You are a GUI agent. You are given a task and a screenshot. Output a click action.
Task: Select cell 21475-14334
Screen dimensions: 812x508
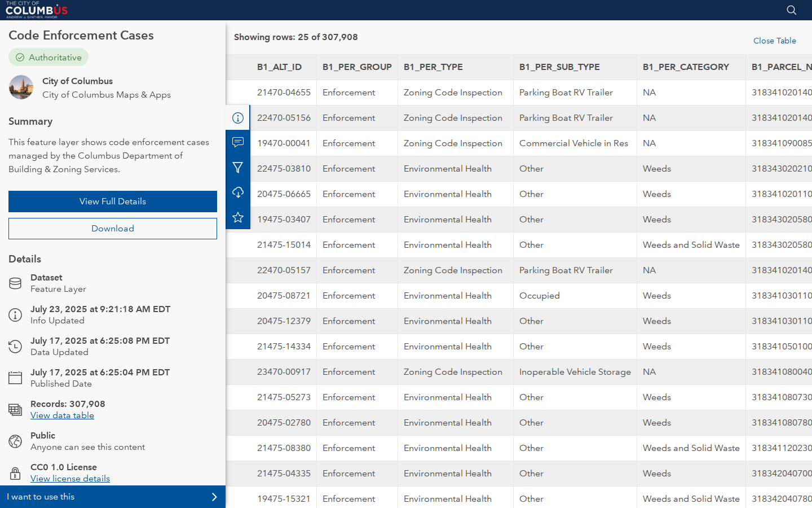pyautogui.click(x=284, y=347)
